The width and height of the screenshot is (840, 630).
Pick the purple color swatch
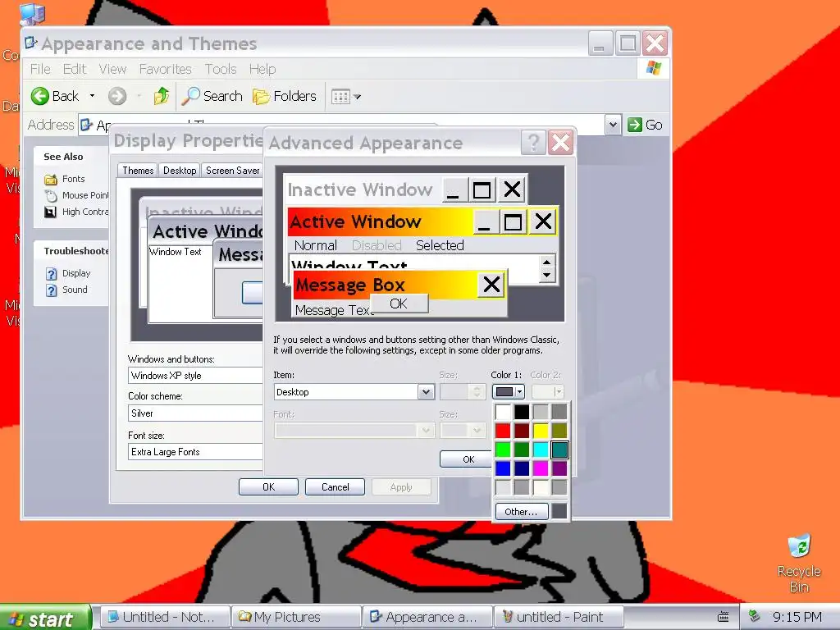(559, 468)
